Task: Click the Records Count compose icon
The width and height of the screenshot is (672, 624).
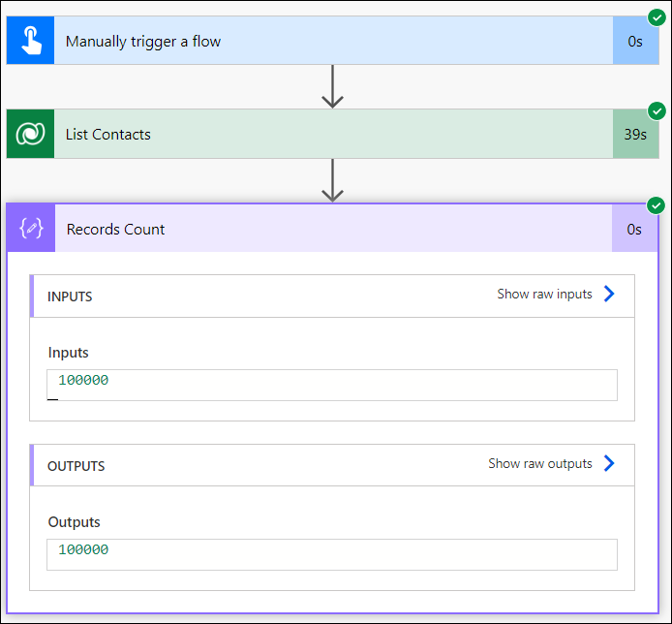Action: point(31,228)
